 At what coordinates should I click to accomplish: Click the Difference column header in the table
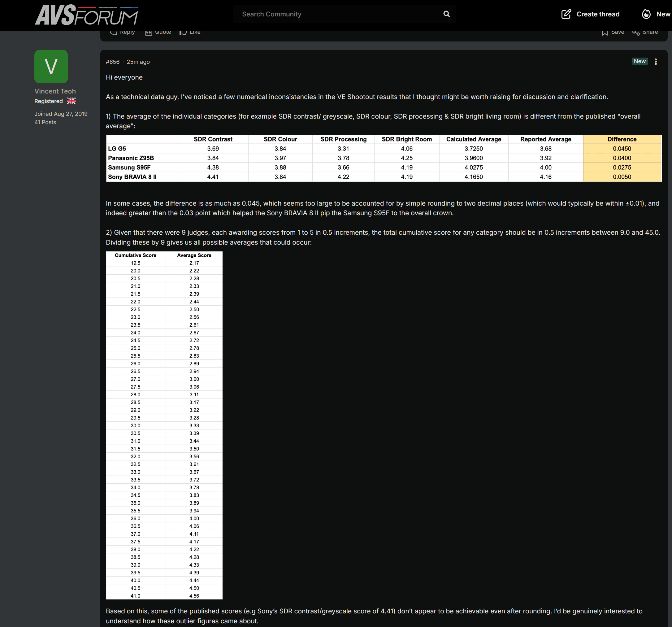coord(622,139)
